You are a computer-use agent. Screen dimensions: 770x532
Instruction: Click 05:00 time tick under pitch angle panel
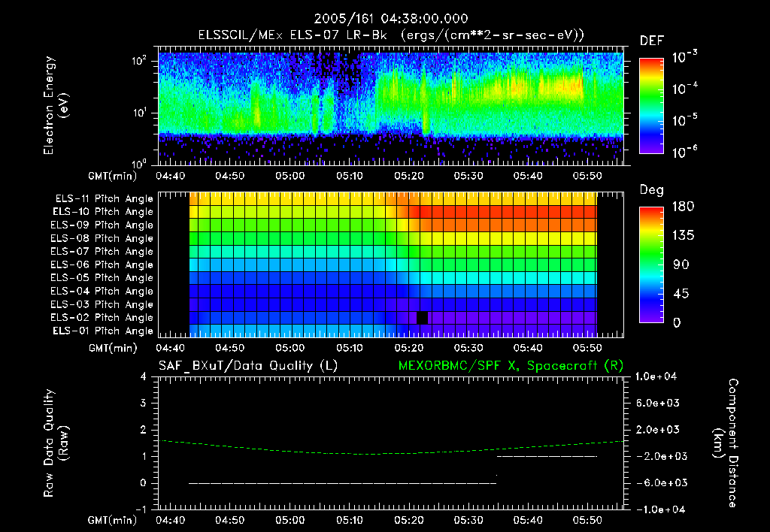point(290,348)
